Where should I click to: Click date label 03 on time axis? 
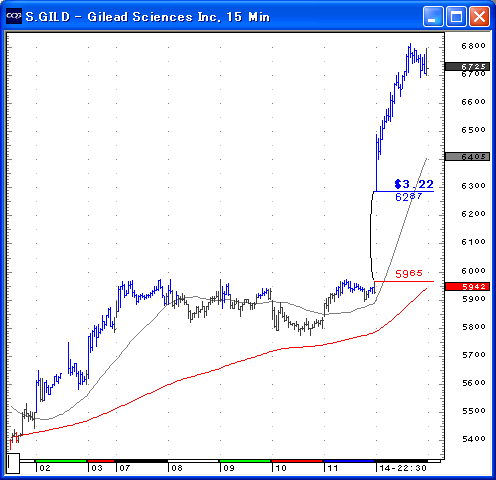[x=97, y=468]
